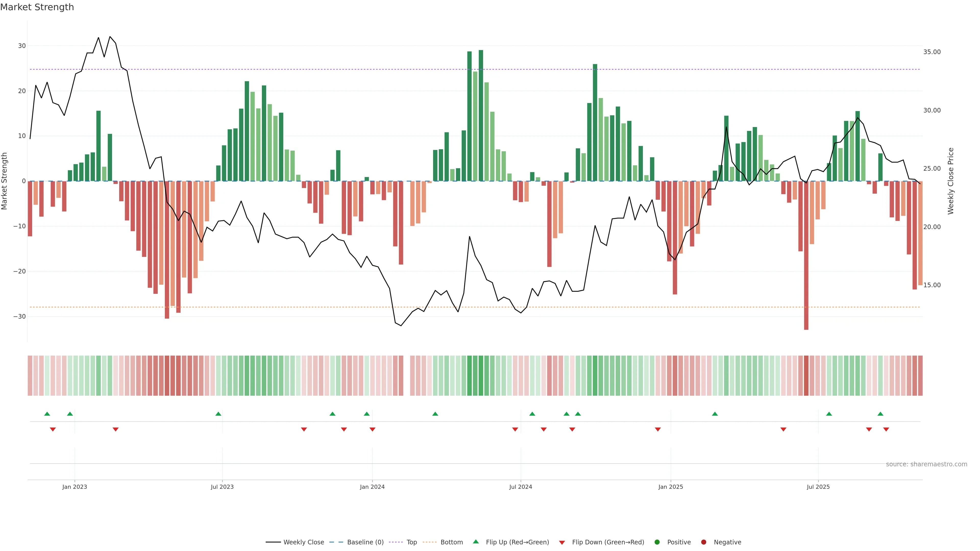Click Weekly Close Price right axis title
The width and height of the screenshot is (980, 551).
pyautogui.click(x=951, y=181)
